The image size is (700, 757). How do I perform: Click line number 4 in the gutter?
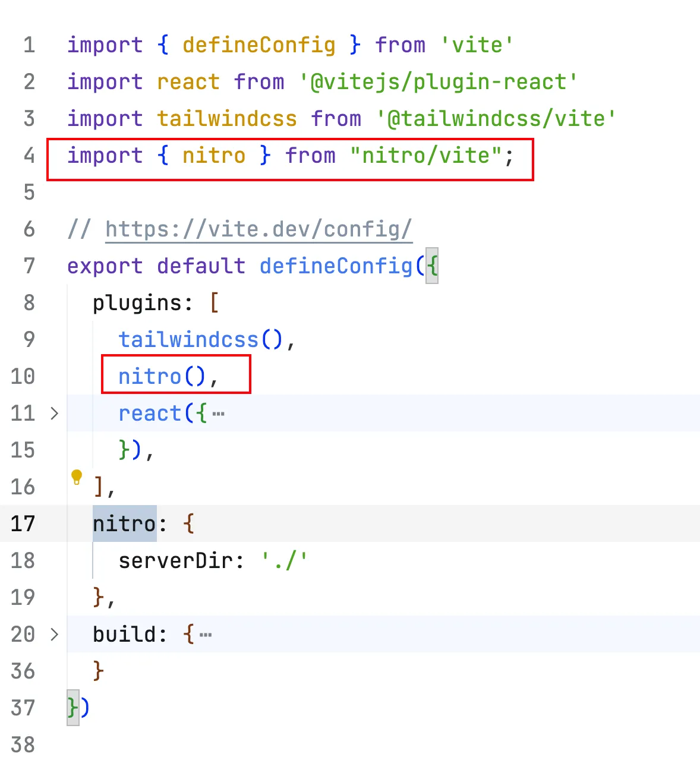click(x=29, y=156)
